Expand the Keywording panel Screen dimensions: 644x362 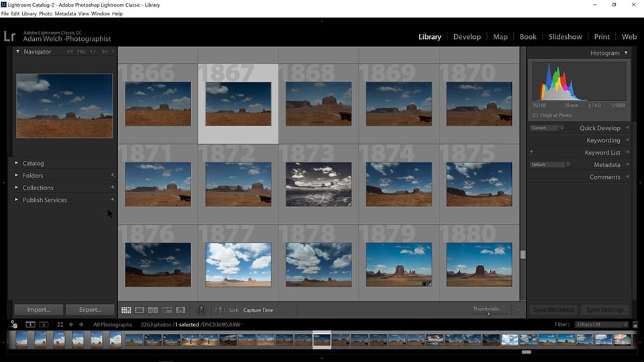(x=627, y=140)
